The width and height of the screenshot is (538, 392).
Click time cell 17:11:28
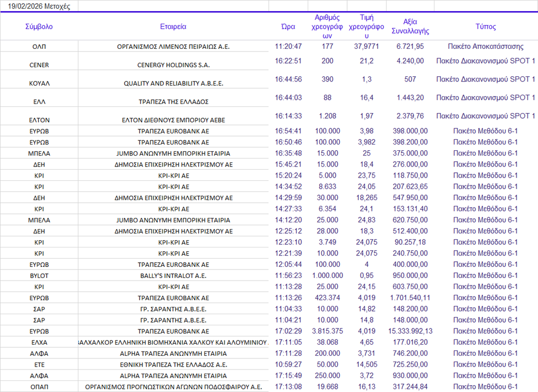[288, 353]
